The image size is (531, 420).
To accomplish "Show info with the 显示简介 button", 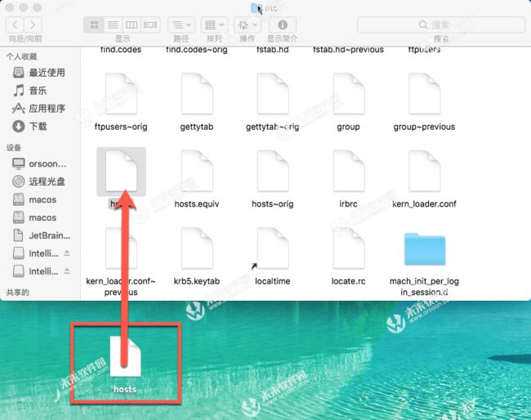I will [x=283, y=25].
